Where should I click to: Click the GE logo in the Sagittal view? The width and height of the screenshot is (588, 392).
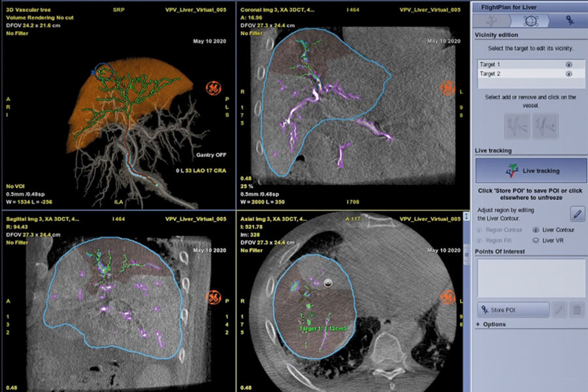(x=214, y=297)
